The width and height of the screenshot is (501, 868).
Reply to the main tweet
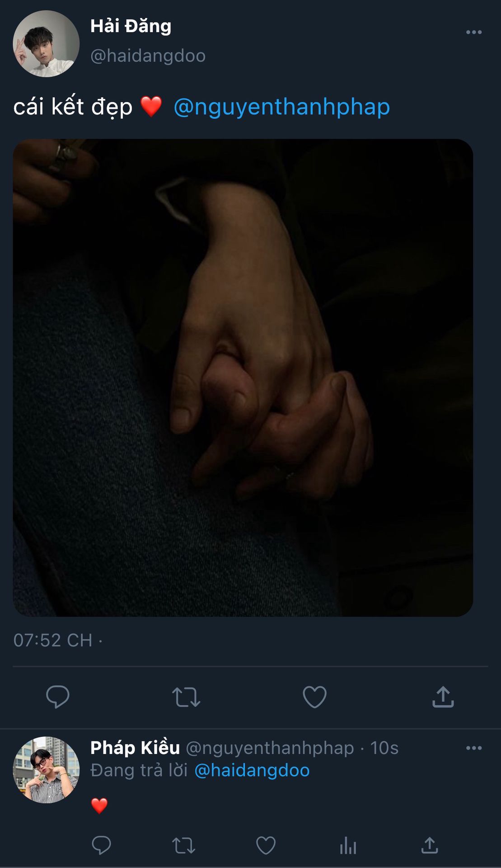pos(58,697)
